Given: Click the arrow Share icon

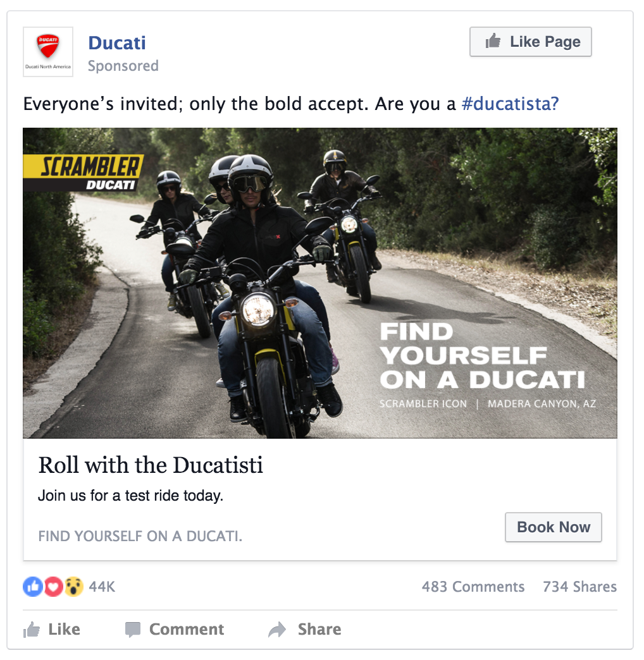Looking at the screenshot, I should pyautogui.click(x=277, y=630).
